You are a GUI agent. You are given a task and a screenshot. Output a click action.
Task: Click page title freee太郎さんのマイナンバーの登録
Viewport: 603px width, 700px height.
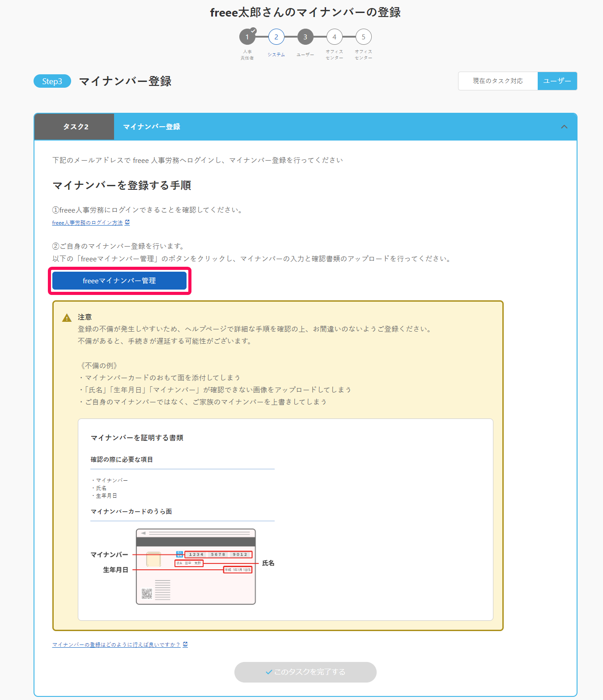point(306,13)
